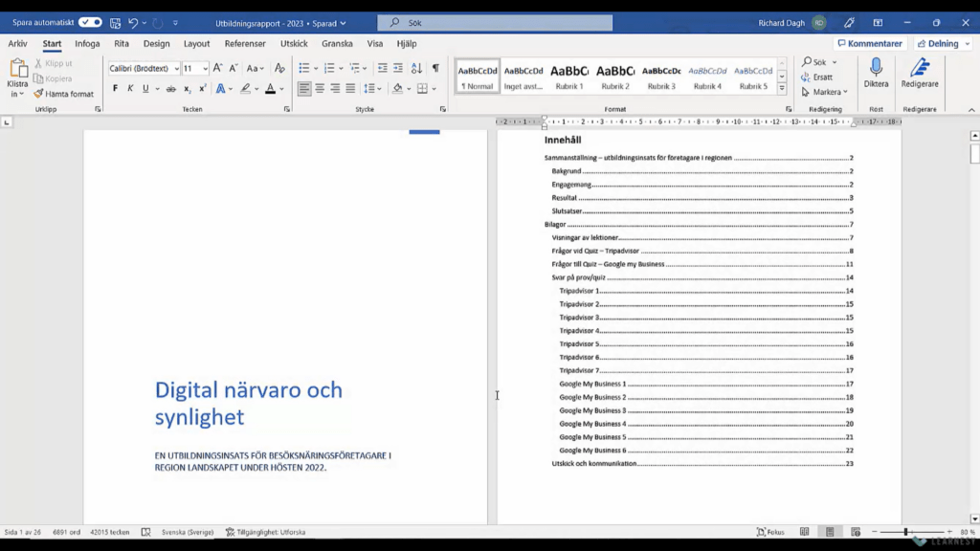Clear all formatting icon
The width and height of the screenshot is (980, 551).
[279, 68]
